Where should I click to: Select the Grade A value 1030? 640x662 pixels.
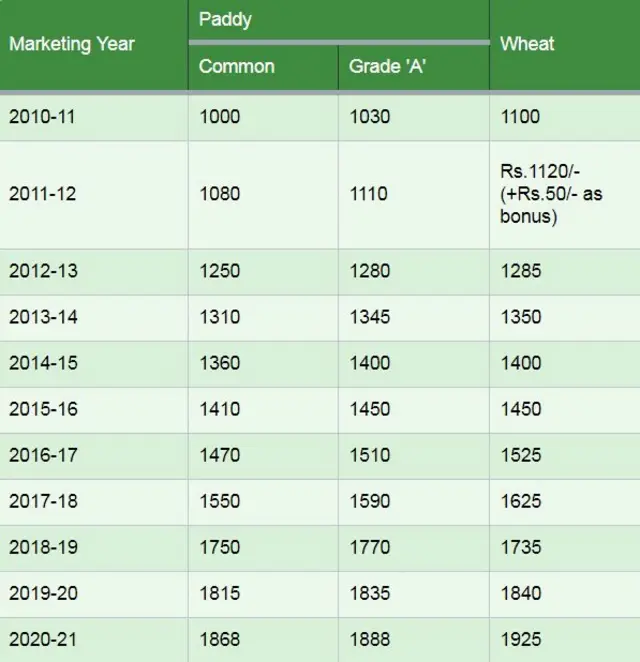370,117
